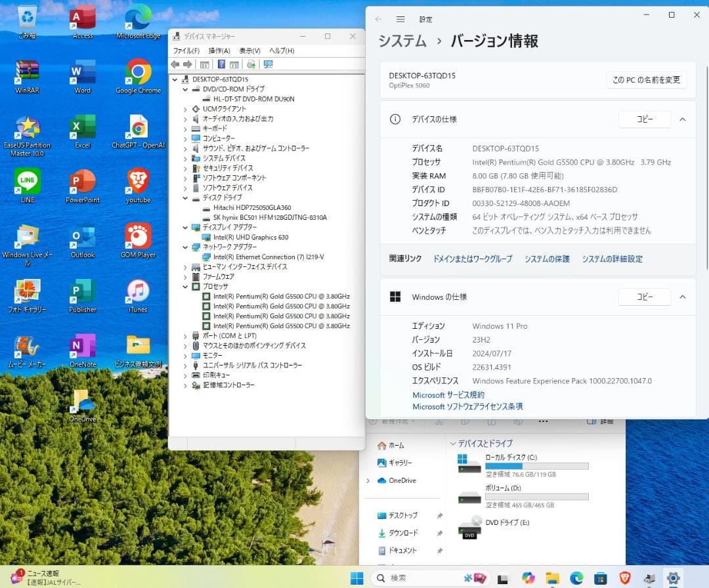Open the システムの保護 link

tap(547, 259)
